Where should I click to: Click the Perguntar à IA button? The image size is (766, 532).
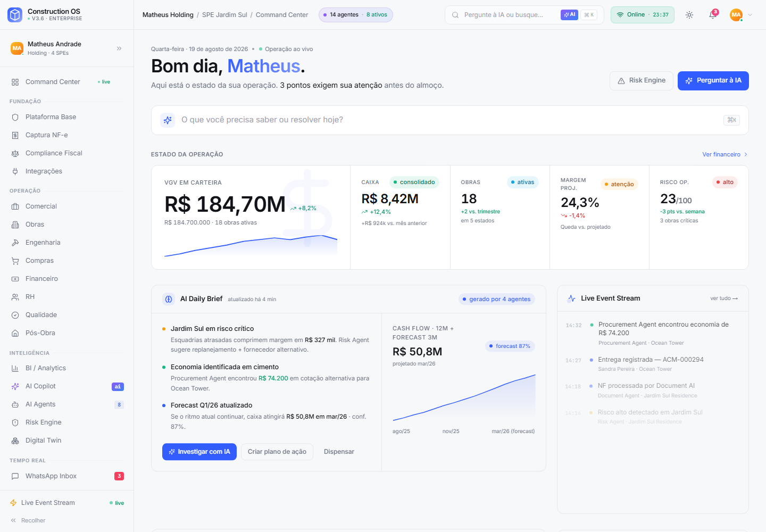tap(713, 81)
